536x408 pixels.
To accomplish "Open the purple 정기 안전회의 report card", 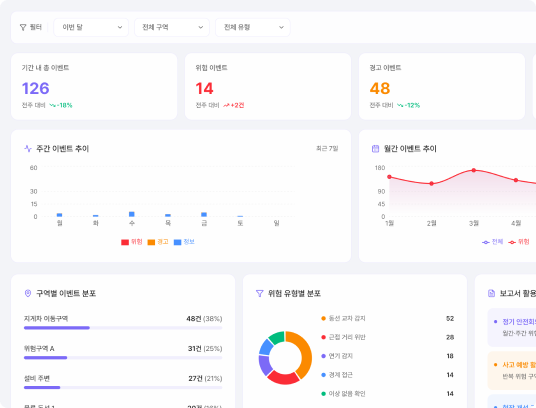I will 512,327.
